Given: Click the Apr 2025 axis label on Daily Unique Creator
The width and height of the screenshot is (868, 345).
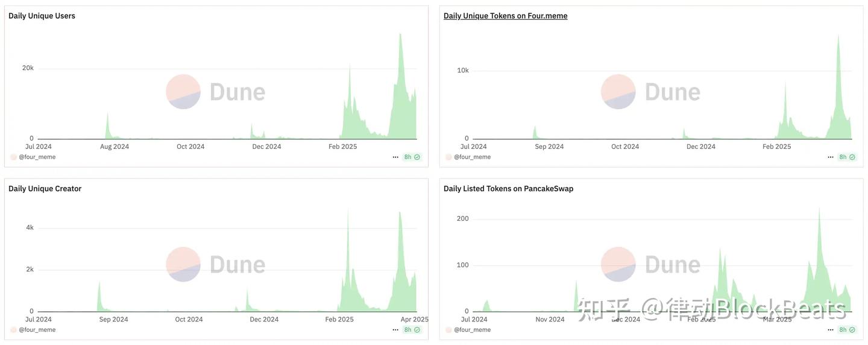Looking at the screenshot, I should point(414,319).
